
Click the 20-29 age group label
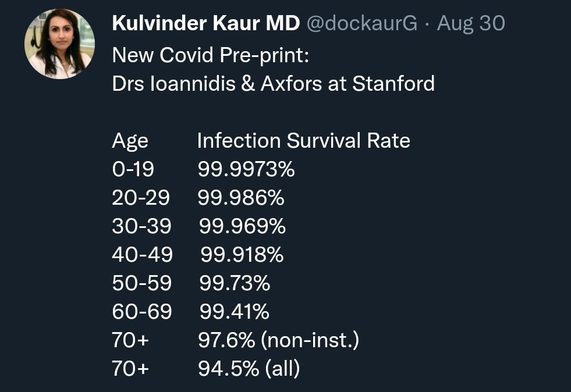point(141,198)
